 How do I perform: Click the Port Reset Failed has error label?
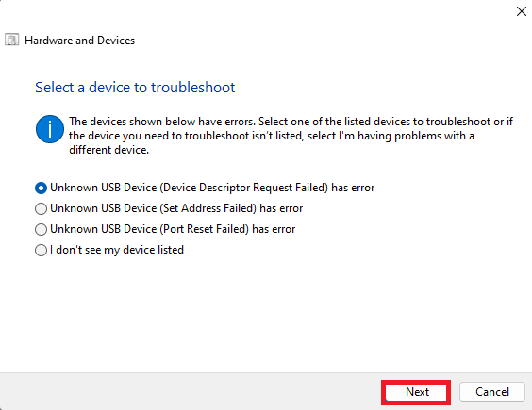(173, 229)
